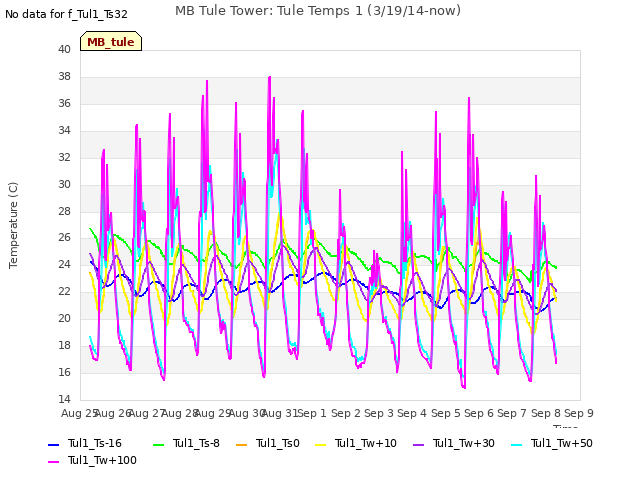Click the Tul1_Ts-8 legend label
Image resolution: width=640 pixels, height=480 pixels.
(196, 443)
